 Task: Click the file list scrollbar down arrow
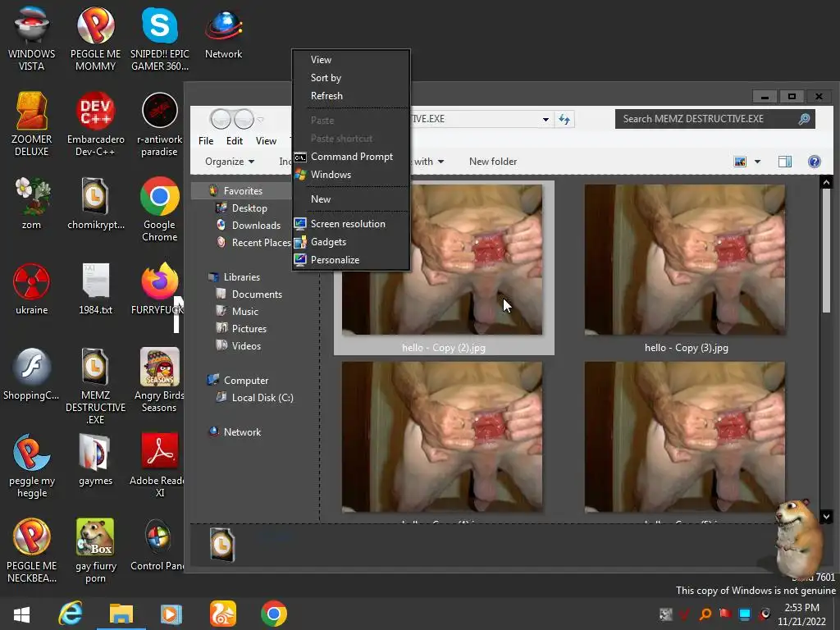(x=826, y=517)
